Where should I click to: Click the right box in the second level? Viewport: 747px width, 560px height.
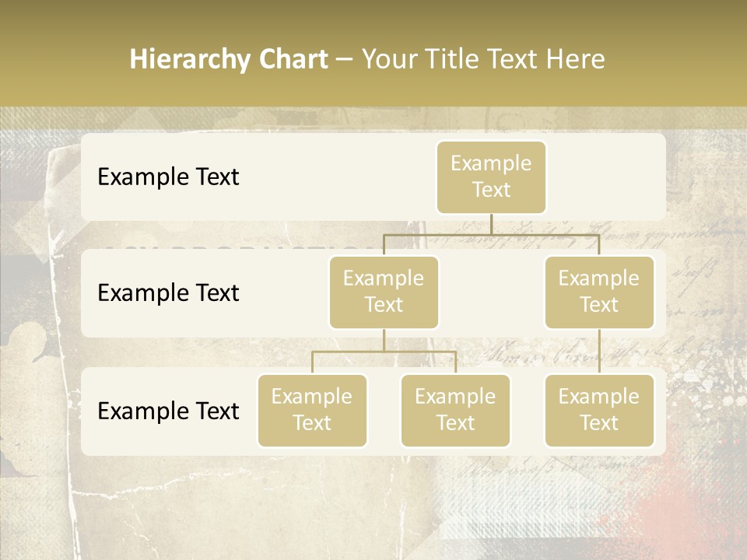[x=599, y=292]
